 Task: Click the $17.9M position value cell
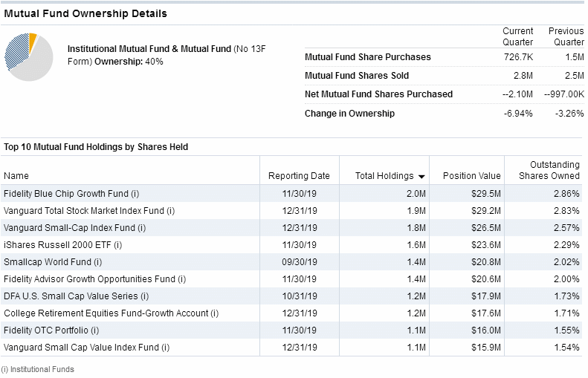click(x=486, y=296)
